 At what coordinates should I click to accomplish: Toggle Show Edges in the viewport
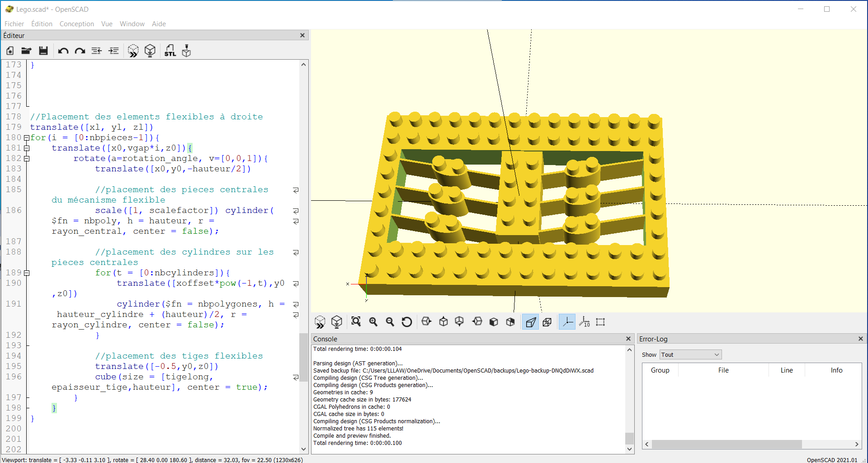click(600, 322)
